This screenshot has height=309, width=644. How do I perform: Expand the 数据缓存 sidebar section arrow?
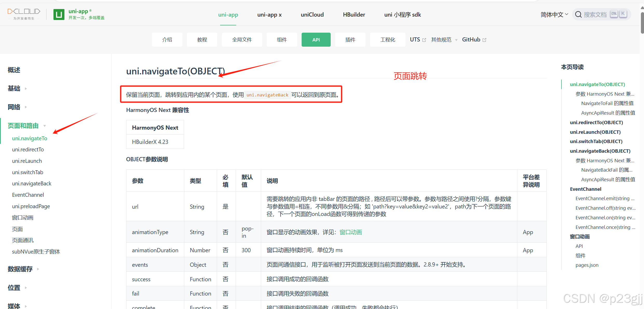coord(38,269)
